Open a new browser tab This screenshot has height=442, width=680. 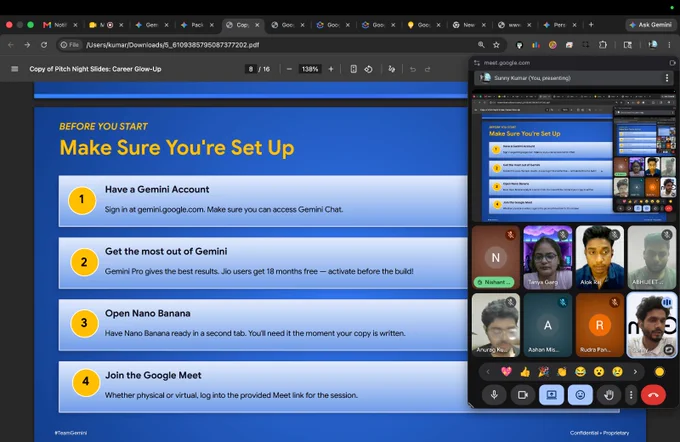(x=591, y=25)
